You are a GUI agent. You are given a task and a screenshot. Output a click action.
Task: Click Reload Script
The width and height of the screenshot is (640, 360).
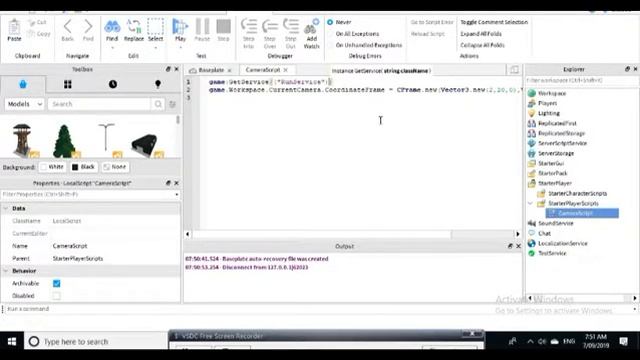pyautogui.click(x=427, y=34)
